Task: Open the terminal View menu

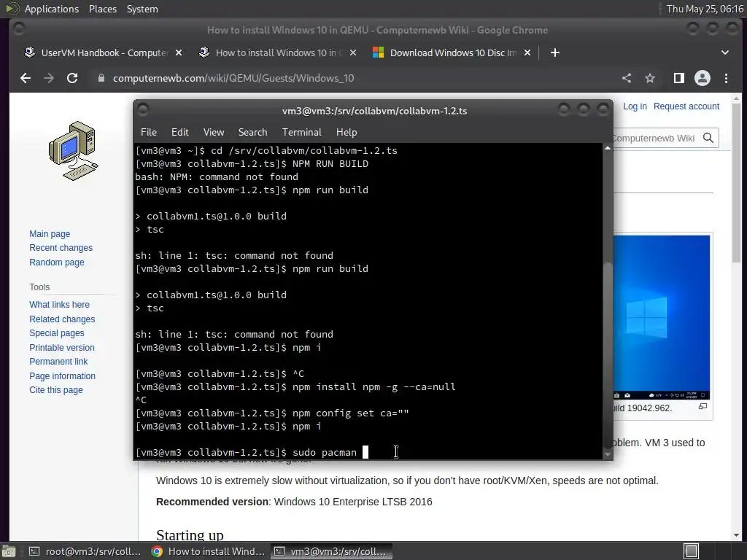Action: coord(214,132)
